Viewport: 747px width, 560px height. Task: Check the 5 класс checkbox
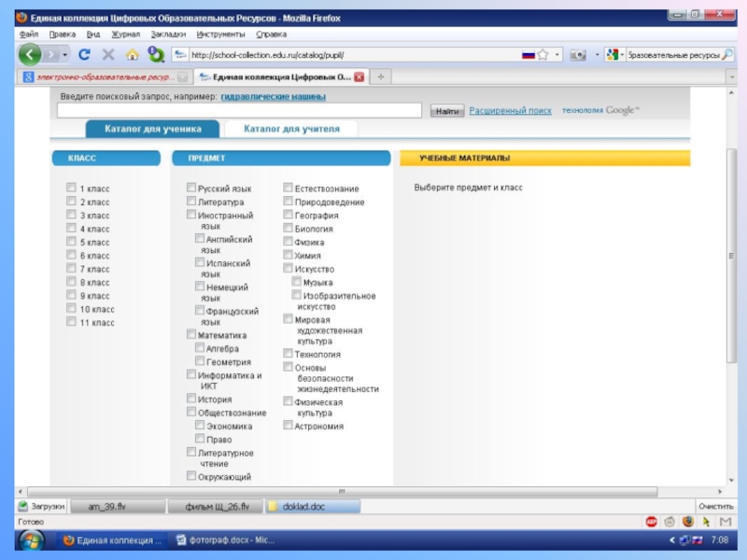(x=71, y=242)
